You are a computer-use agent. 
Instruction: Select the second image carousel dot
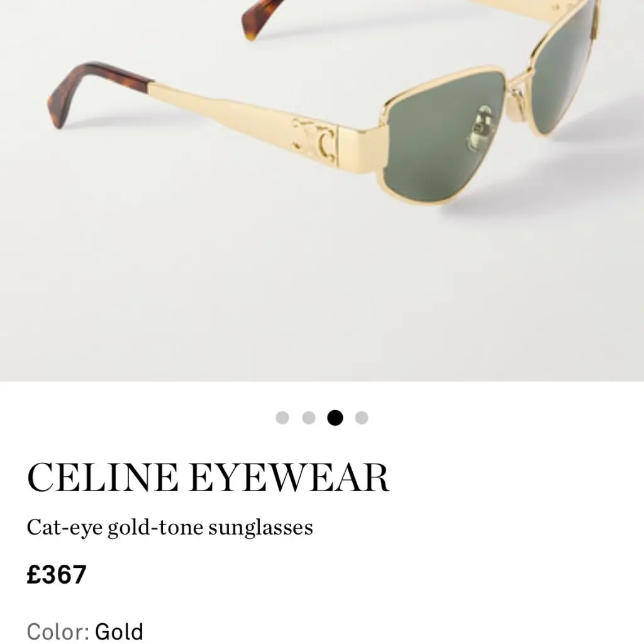pos(308,418)
